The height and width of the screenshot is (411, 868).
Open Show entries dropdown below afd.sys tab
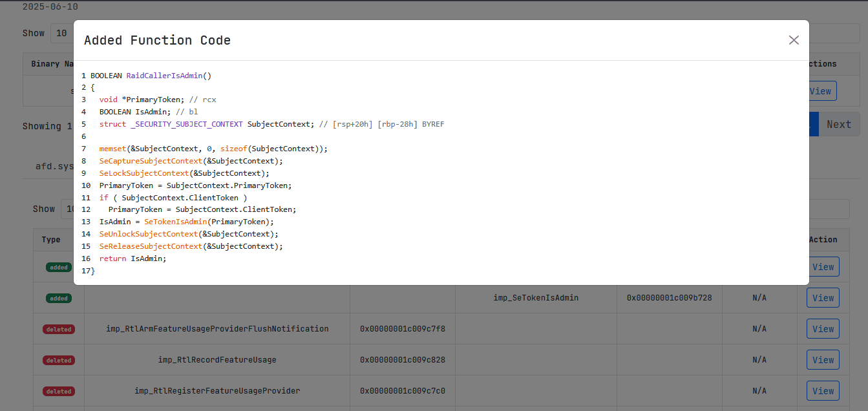[69, 209]
